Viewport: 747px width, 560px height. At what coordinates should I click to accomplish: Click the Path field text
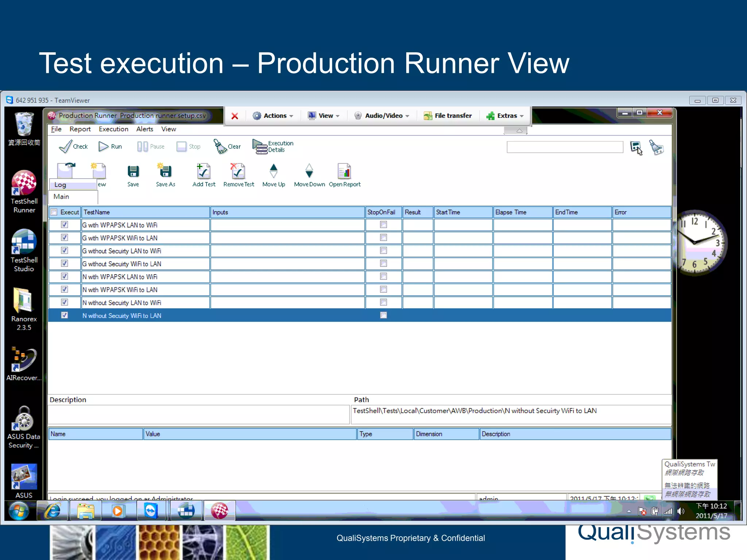coord(475,411)
